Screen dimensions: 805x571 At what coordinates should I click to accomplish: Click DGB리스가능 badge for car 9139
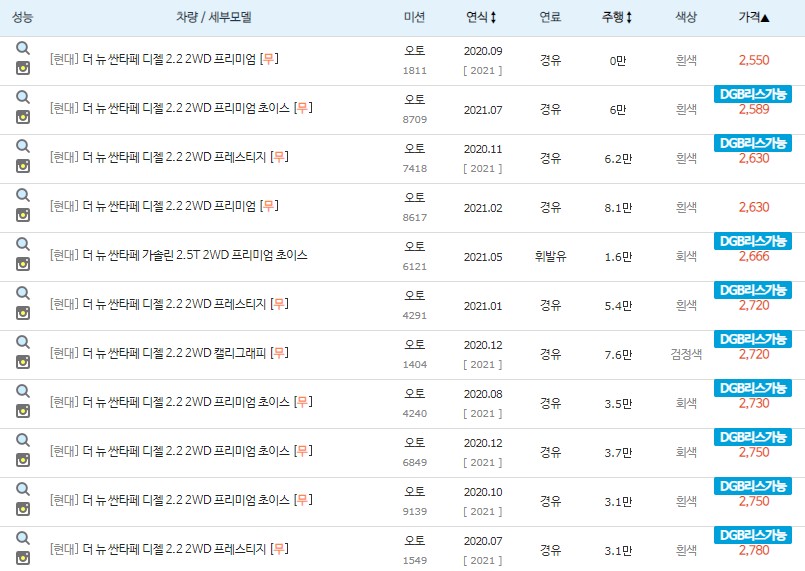[753, 486]
